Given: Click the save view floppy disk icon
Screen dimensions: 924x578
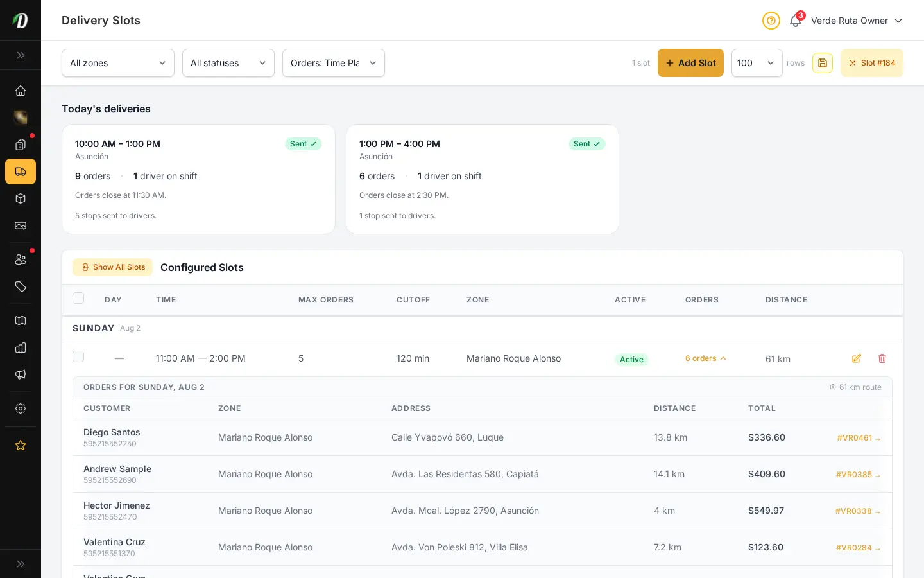Looking at the screenshot, I should click(823, 63).
